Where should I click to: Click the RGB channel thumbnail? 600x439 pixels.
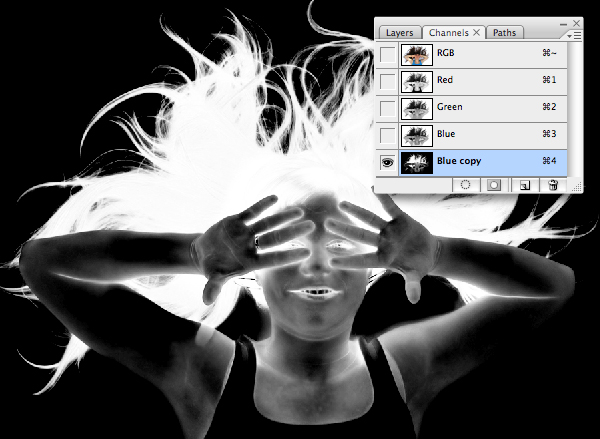417,54
